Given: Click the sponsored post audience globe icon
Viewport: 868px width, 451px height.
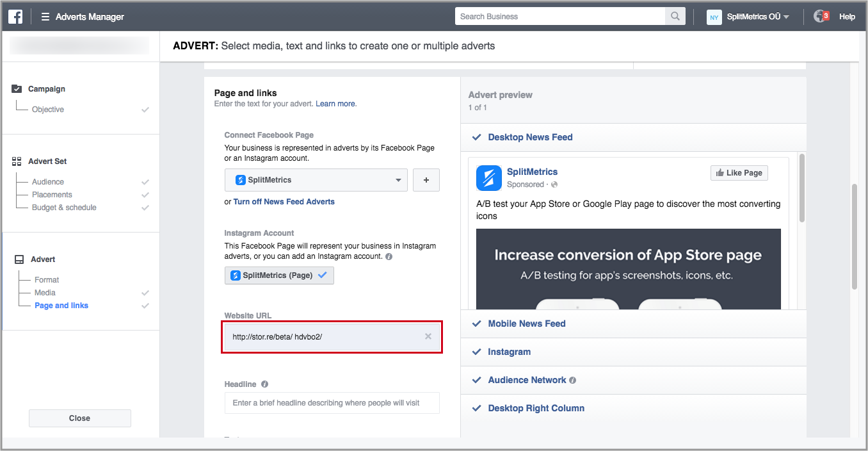Looking at the screenshot, I should [554, 184].
